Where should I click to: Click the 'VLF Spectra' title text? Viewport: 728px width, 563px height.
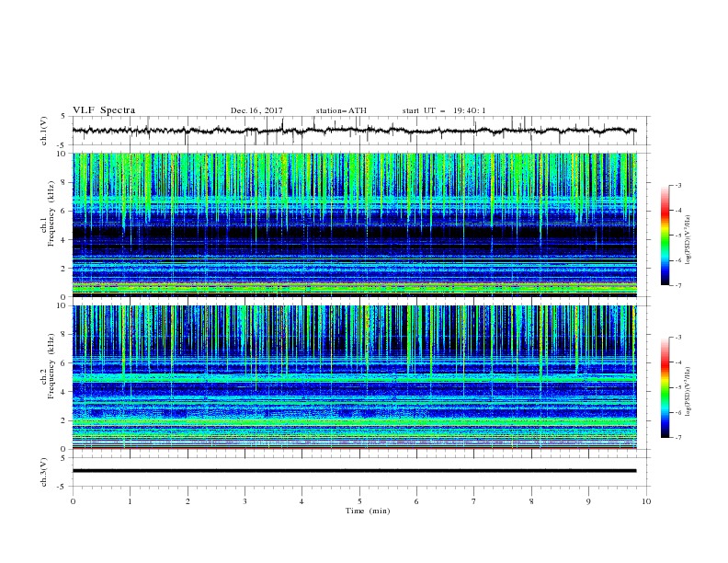click(x=104, y=110)
